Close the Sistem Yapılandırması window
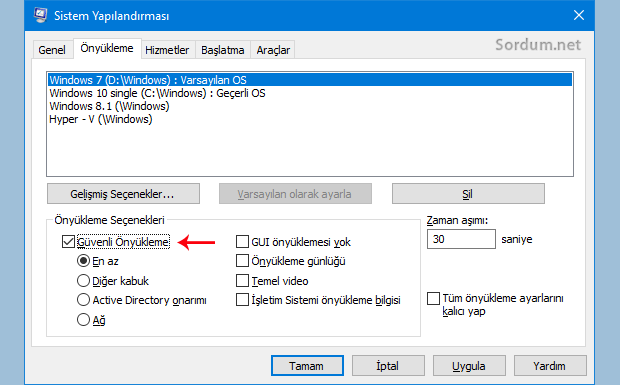This screenshot has width=620, height=385. [579, 15]
